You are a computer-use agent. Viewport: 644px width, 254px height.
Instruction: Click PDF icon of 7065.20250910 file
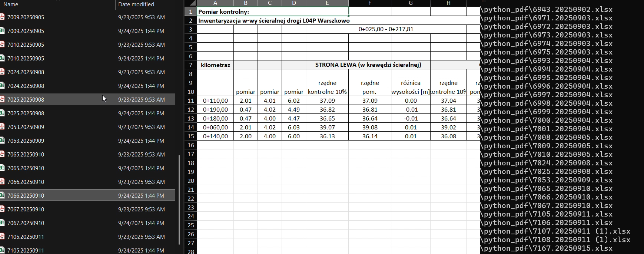pos(2,154)
